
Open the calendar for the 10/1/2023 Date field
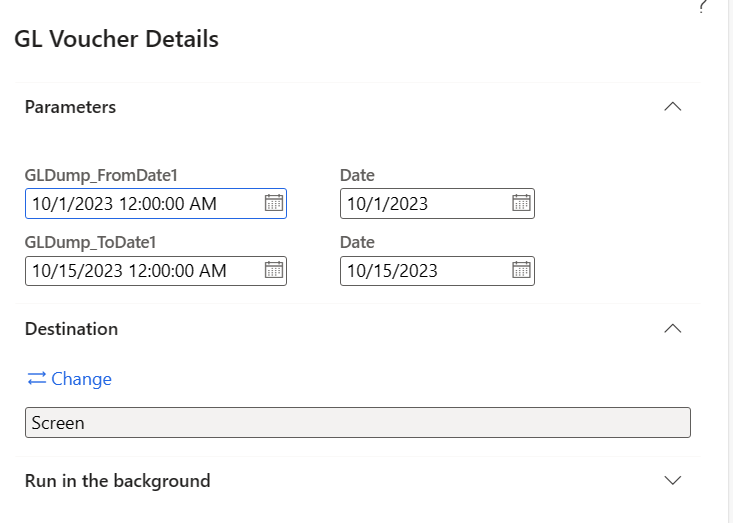tap(521, 203)
